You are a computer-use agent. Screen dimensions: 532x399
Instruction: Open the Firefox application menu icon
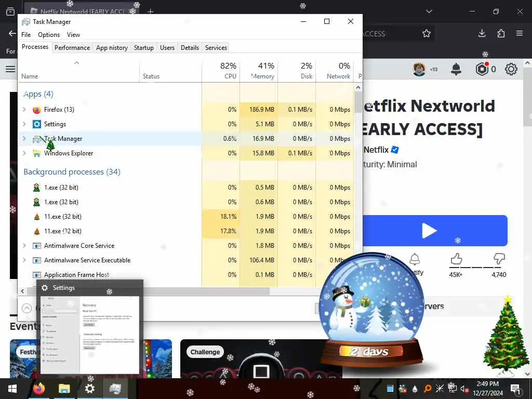[x=520, y=33]
